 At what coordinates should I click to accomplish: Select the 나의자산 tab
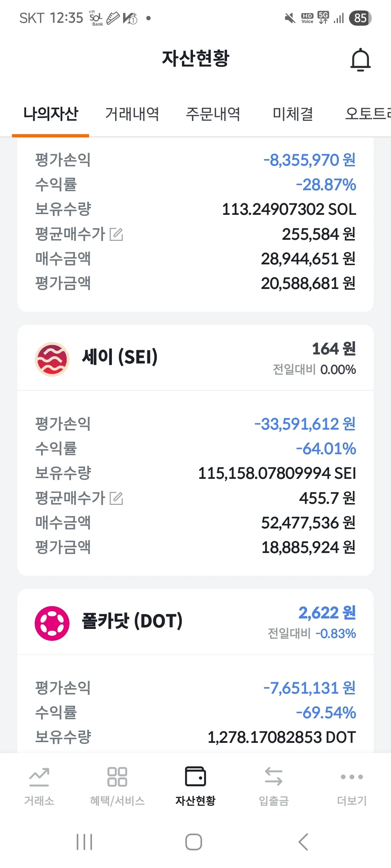[x=51, y=114]
